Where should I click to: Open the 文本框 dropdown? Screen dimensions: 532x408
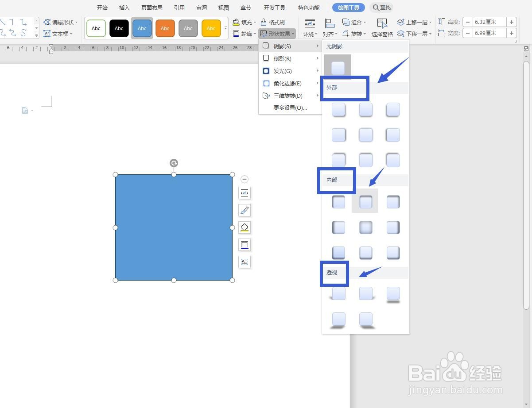click(58, 34)
